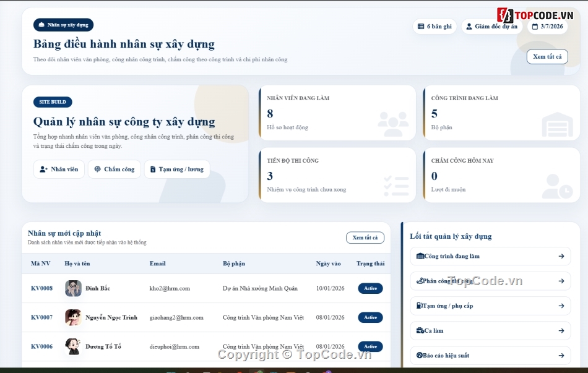This screenshot has width=588, height=373.
Task: Click the name Nguyễn Ngọc Trinh
Action: (x=111, y=317)
